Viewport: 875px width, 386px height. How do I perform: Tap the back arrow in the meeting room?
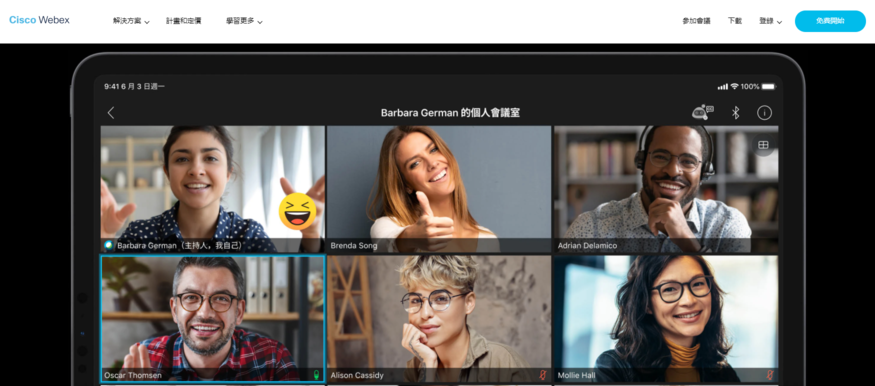110,113
